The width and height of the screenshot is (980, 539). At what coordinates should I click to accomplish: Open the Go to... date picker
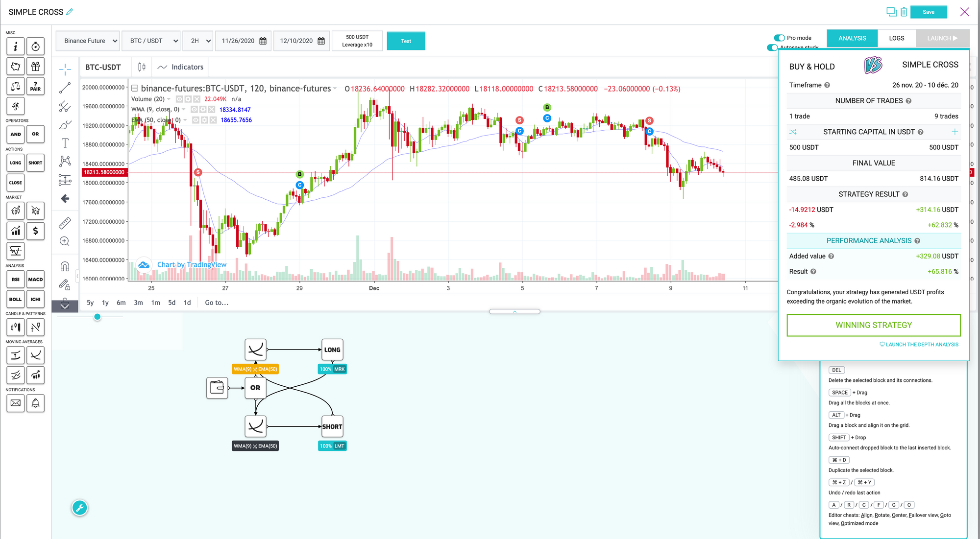[x=217, y=303]
